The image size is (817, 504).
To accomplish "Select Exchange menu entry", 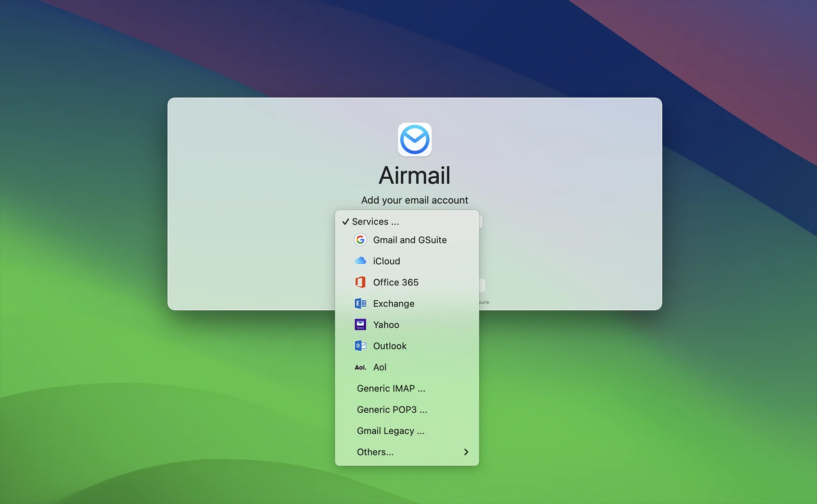I will [407, 303].
